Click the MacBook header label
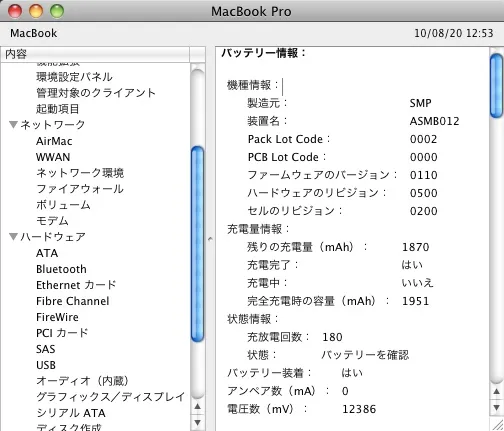The width and height of the screenshot is (504, 431). 34,33
